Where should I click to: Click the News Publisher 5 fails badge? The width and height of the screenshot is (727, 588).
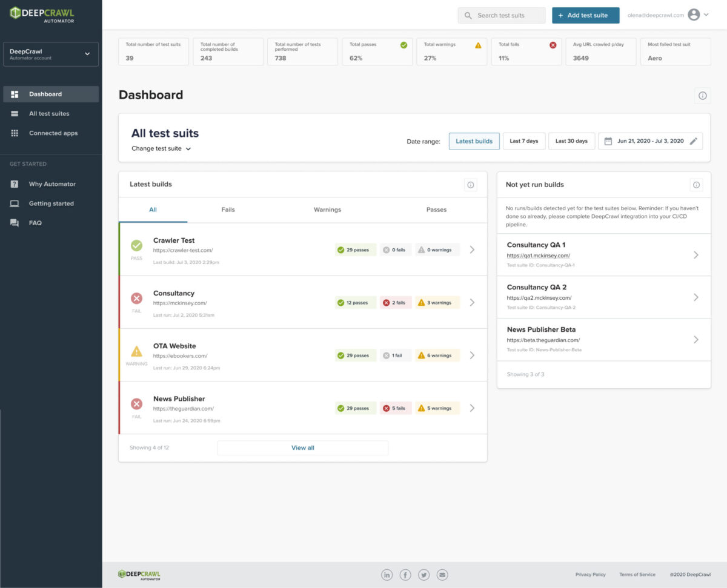coord(396,408)
